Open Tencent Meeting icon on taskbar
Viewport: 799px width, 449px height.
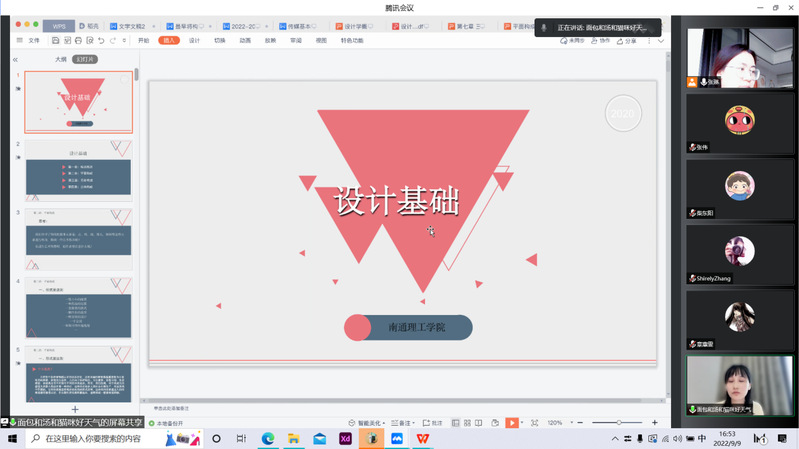pos(397,438)
